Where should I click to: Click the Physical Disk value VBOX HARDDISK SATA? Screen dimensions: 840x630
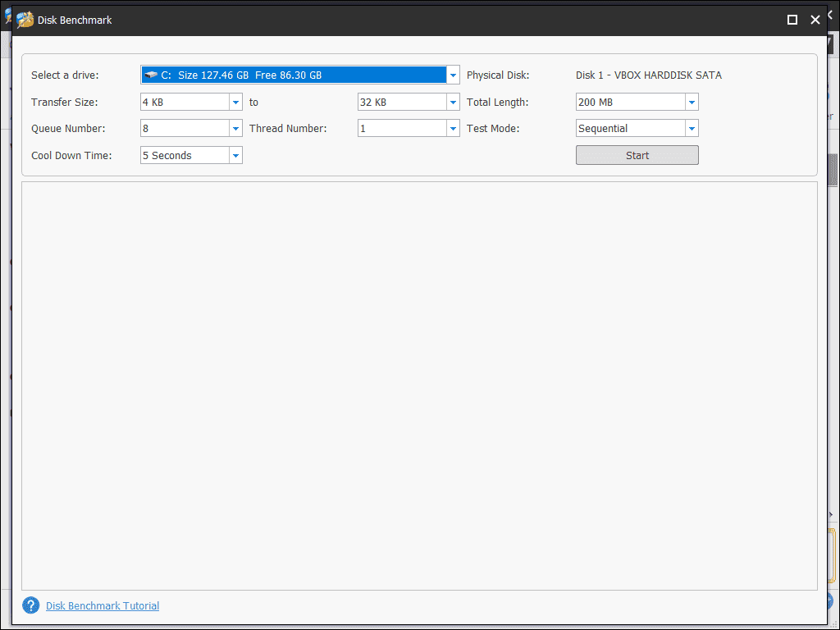pos(649,75)
